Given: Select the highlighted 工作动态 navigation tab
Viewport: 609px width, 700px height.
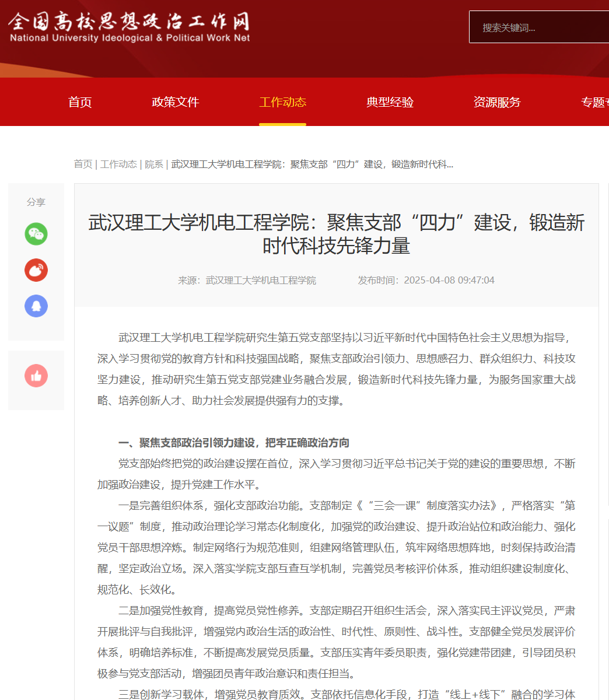Looking at the screenshot, I should 282,102.
